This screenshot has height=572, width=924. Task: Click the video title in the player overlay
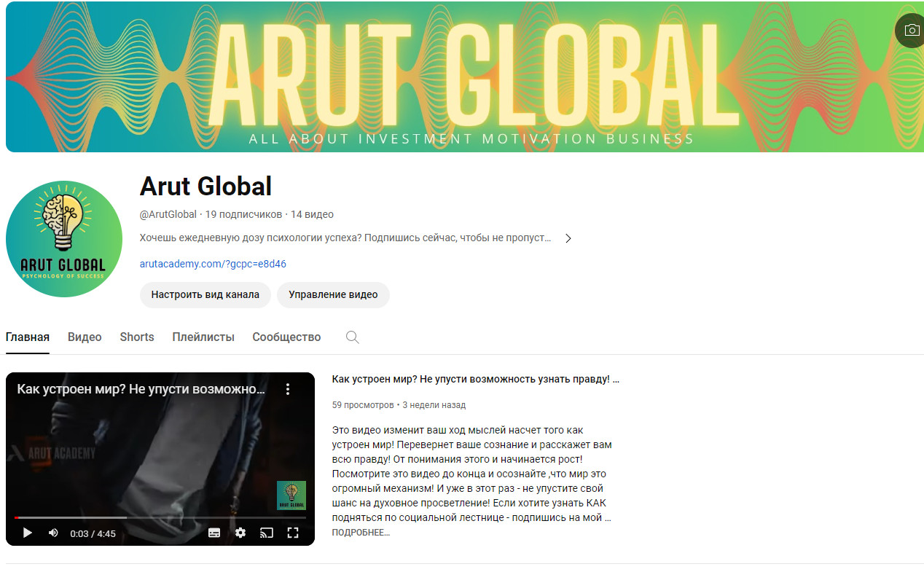click(141, 389)
